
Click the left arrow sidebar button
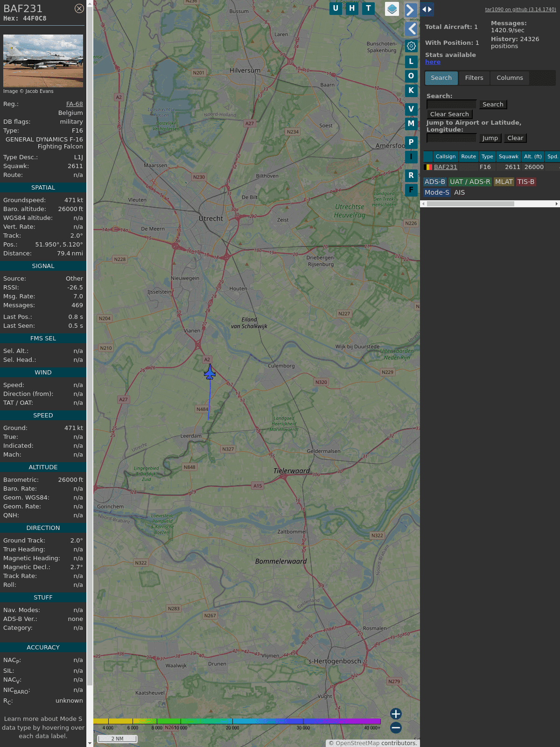point(411,29)
